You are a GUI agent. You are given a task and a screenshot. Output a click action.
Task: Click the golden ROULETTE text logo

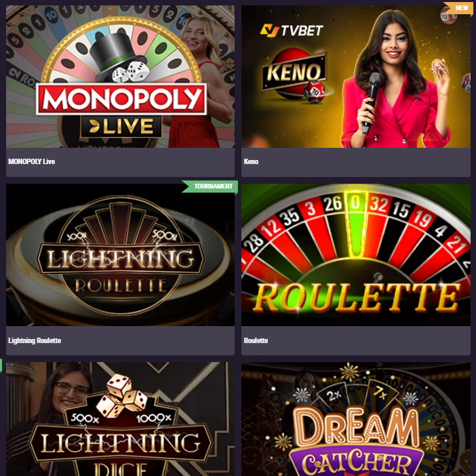pos(357,298)
